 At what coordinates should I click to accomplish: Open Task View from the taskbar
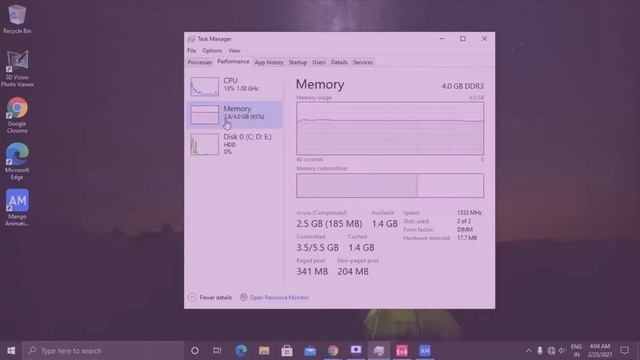coord(217,351)
